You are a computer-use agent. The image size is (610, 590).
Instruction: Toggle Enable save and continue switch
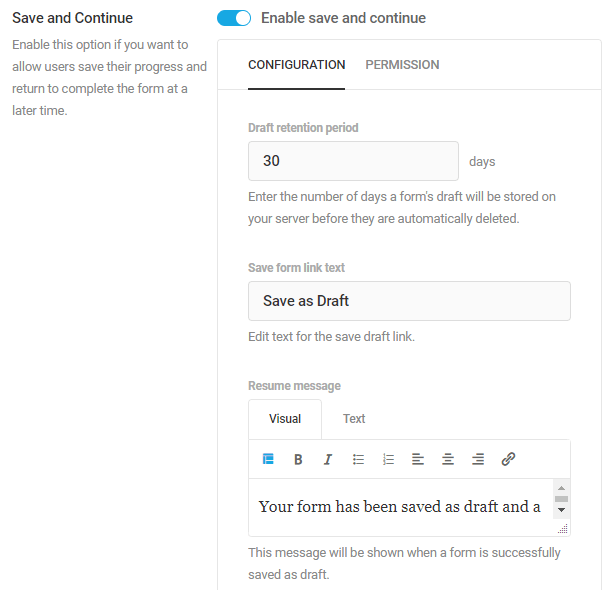(x=234, y=18)
